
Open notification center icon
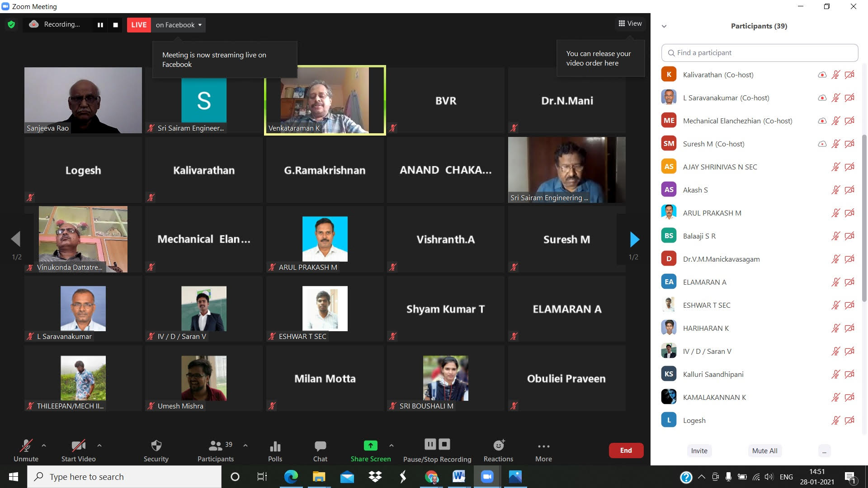point(850,477)
